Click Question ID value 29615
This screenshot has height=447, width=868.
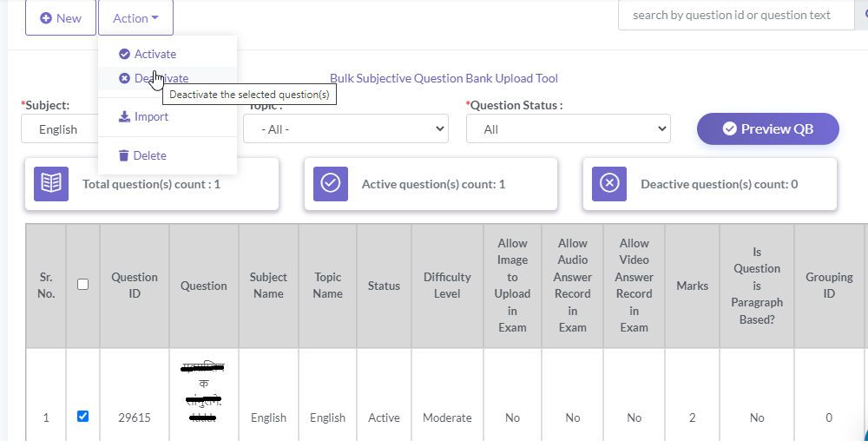click(x=135, y=417)
